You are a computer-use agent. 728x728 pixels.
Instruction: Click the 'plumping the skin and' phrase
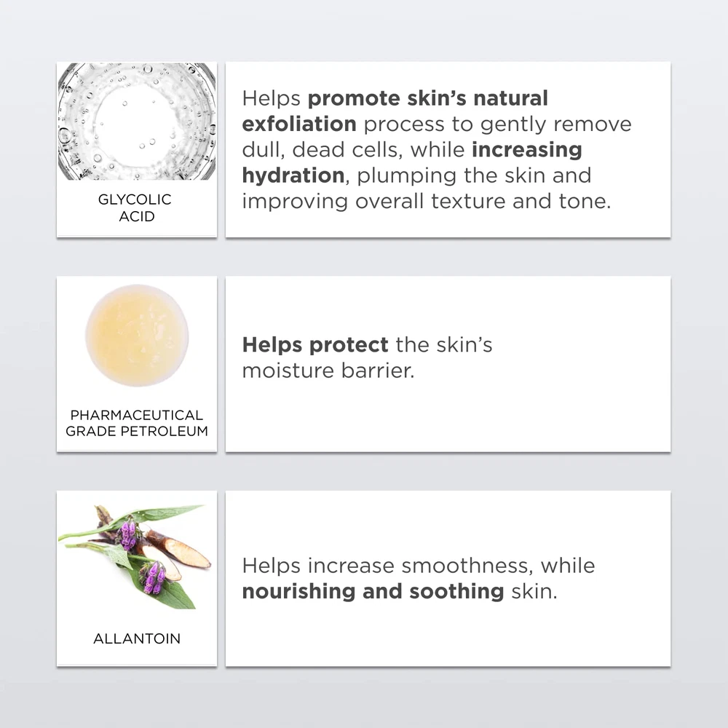click(474, 175)
